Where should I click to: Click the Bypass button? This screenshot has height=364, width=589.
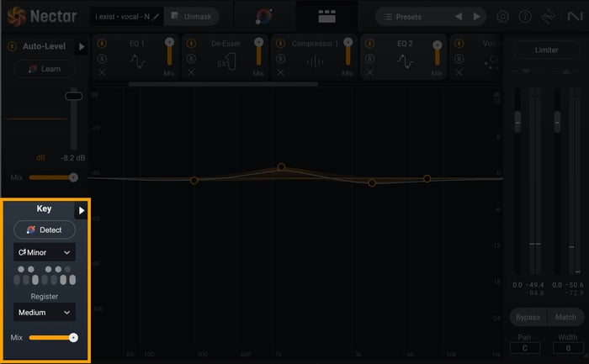(528, 317)
